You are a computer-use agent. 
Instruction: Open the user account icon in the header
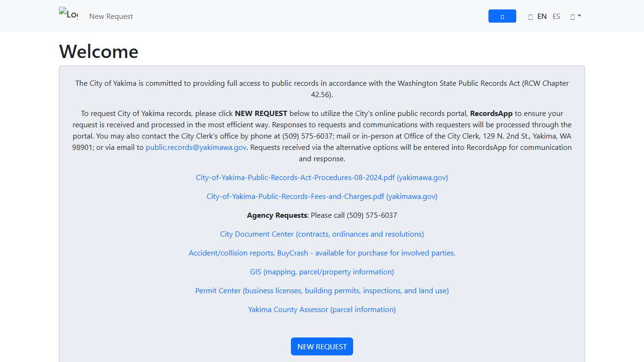(573, 16)
